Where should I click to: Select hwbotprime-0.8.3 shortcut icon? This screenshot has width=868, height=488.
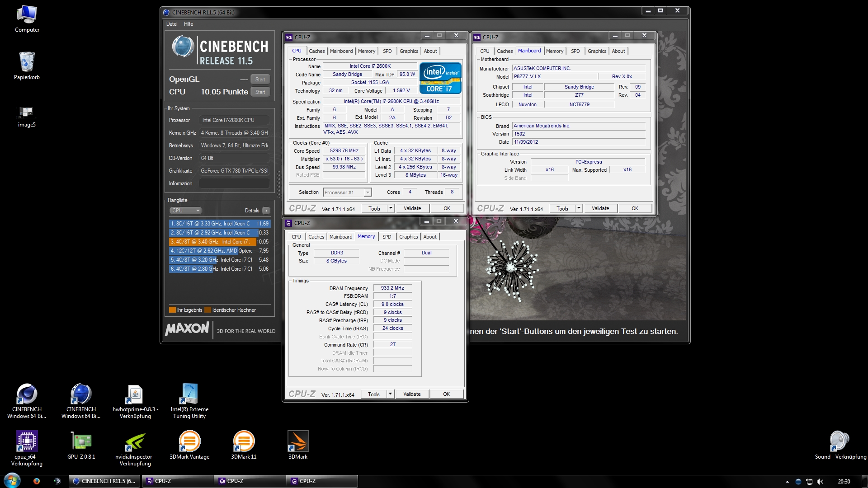135,401
